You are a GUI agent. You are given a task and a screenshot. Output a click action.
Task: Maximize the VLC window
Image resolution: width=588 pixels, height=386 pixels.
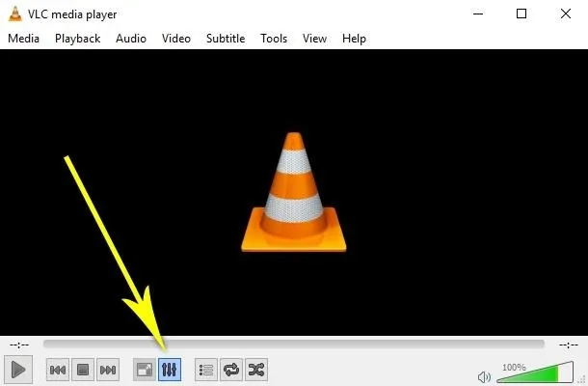(x=521, y=14)
